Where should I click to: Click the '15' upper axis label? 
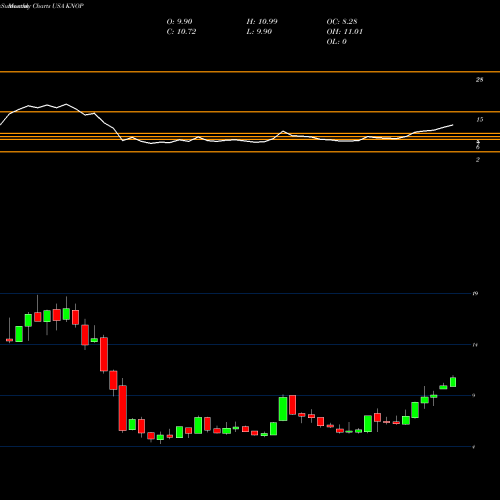479,120
